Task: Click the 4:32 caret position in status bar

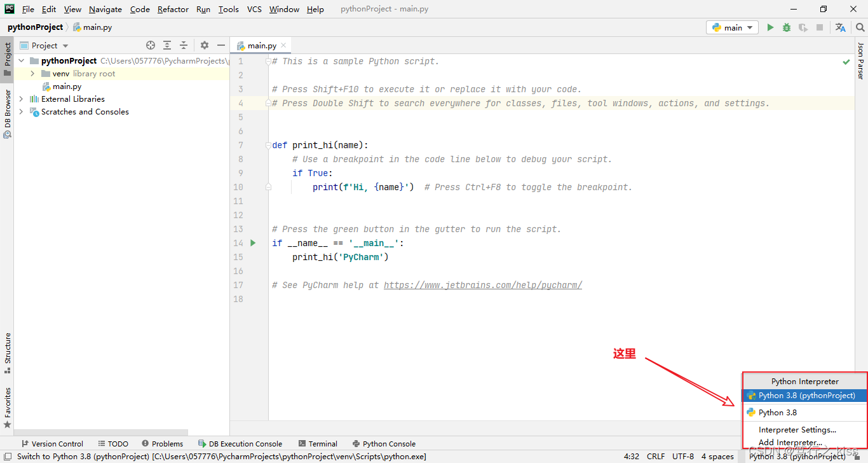Action: 632,456
